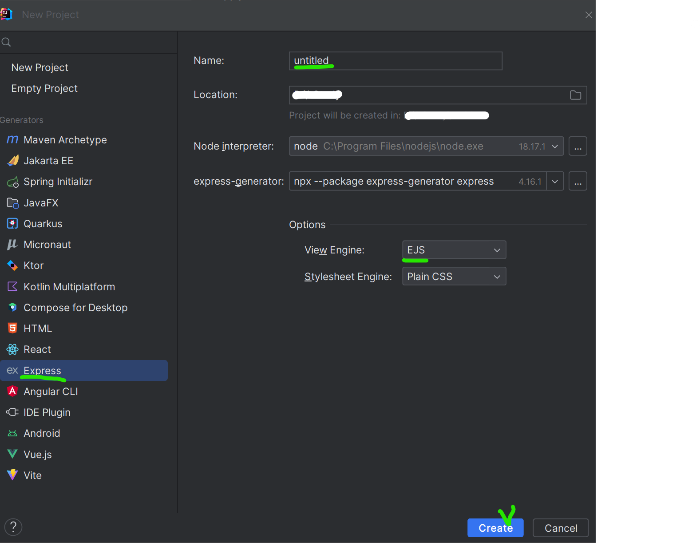Image resolution: width=700 pixels, height=543 pixels.
Task: Select the Maven Archetype generator
Action: (65, 140)
